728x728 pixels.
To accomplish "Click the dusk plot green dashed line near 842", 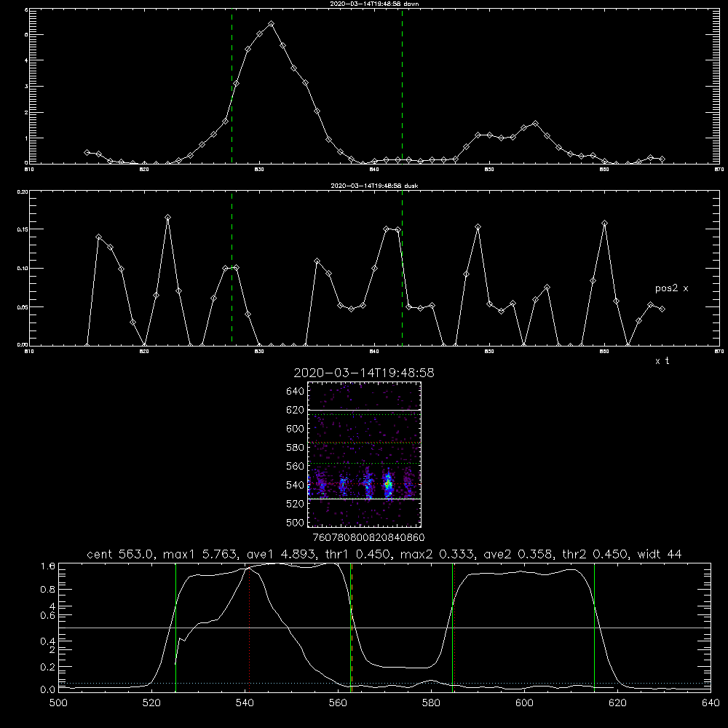I will tap(402, 269).
